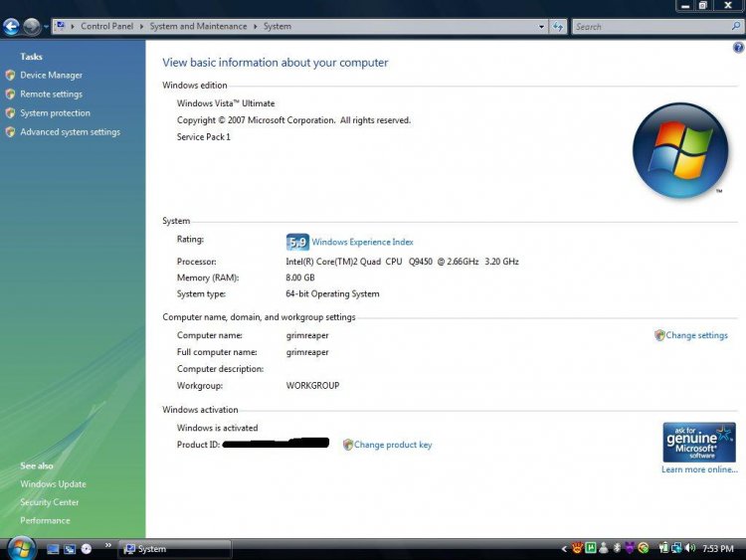Open the volume speaker tray icon
The image size is (746, 560).
tap(690, 548)
